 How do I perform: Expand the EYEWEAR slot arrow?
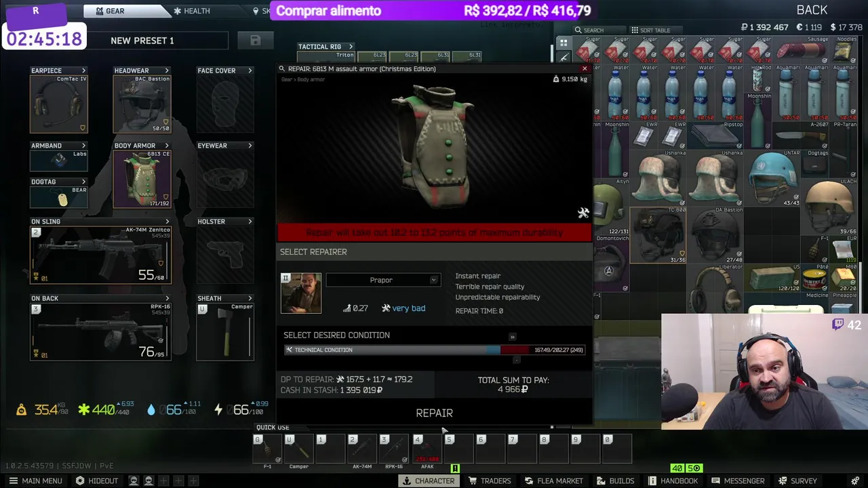pyautogui.click(x=250, y=146)
